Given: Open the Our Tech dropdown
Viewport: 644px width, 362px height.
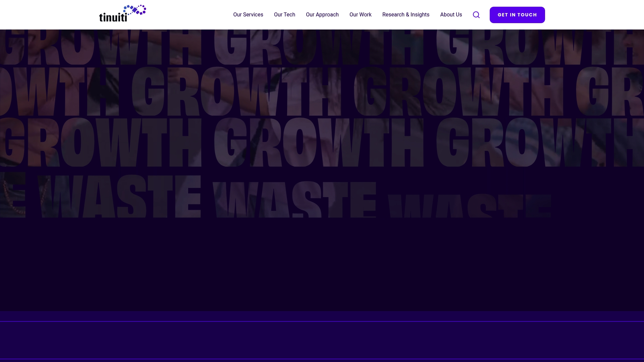Looking at the screenshot, I should click(284, 15).
